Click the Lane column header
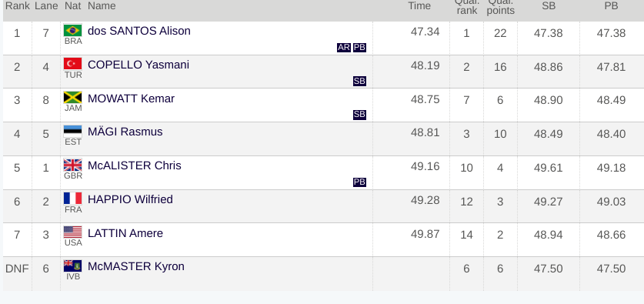Image resolution: width=644 pixels, height=304 pixels. coord(46,5)
